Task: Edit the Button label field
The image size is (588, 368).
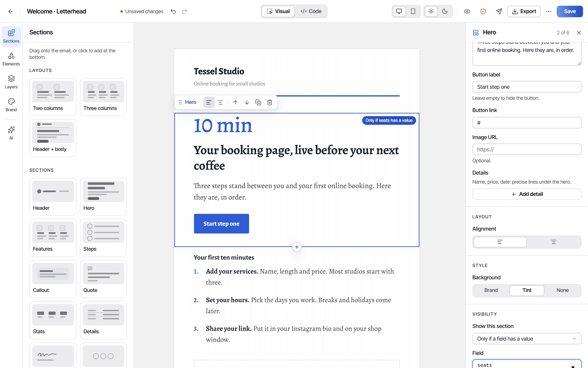Action: pos(527,87)
